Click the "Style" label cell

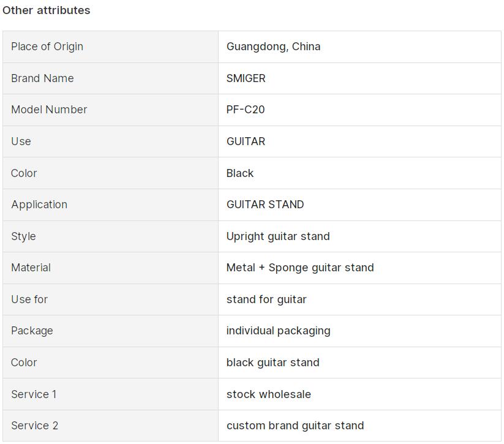[23, 236]
